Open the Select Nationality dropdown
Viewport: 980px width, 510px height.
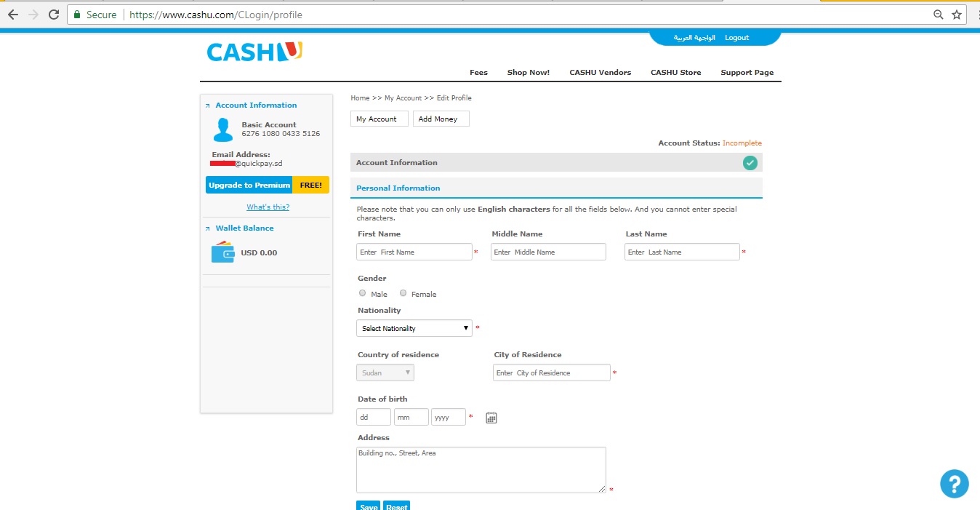[x=414, y=328]
